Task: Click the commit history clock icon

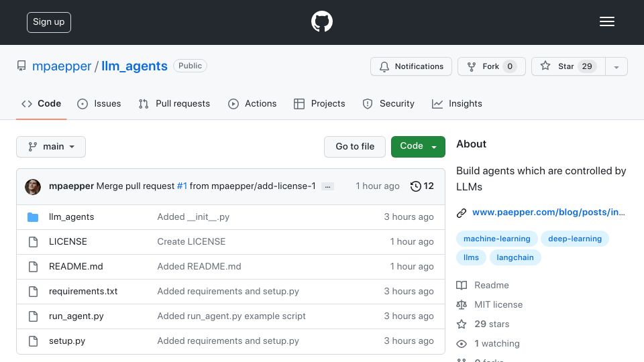Action: [x=416, y=186]
